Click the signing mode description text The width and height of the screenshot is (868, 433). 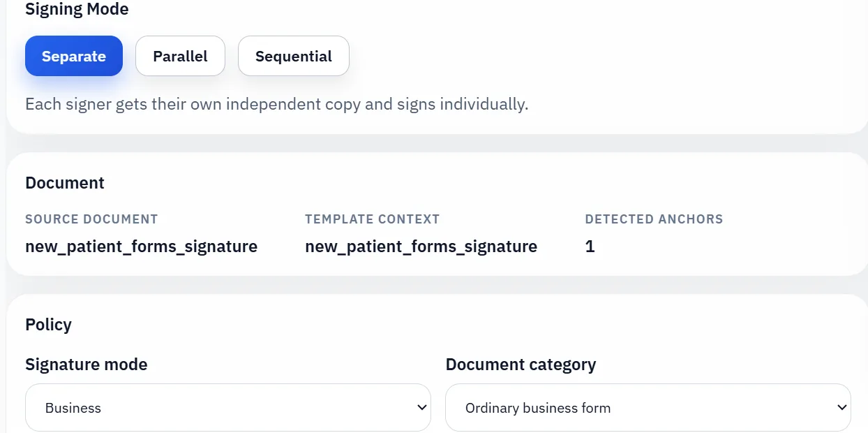pos(276,105)
